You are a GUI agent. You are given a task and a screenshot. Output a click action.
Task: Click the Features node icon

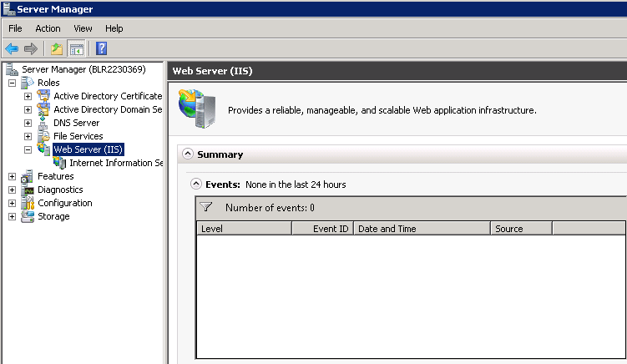point(28,176)
